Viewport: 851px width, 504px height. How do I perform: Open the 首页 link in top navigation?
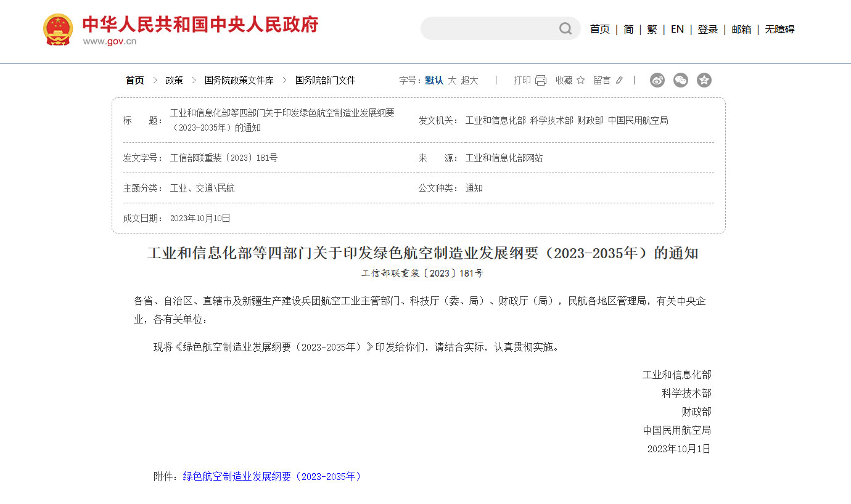click(599, 29)
